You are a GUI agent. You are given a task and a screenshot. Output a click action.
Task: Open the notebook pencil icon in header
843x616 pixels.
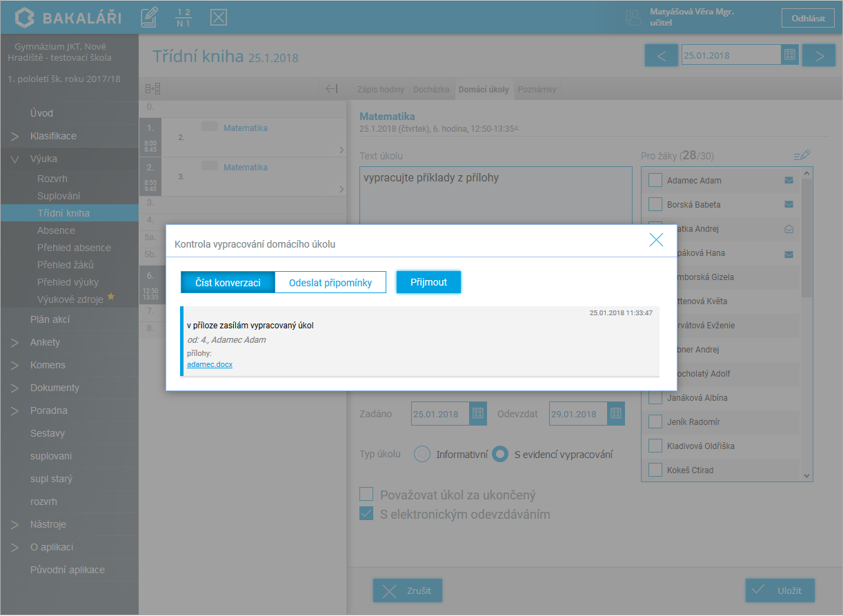(x=148, y=17)
